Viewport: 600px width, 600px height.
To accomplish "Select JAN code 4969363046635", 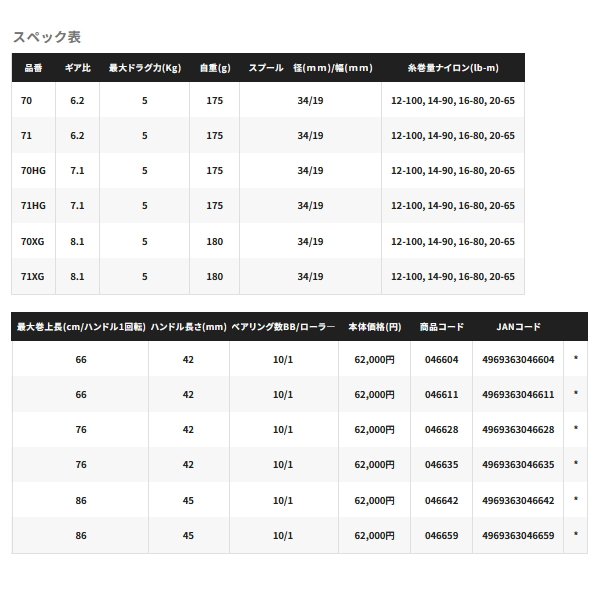I will click(518, 465).
